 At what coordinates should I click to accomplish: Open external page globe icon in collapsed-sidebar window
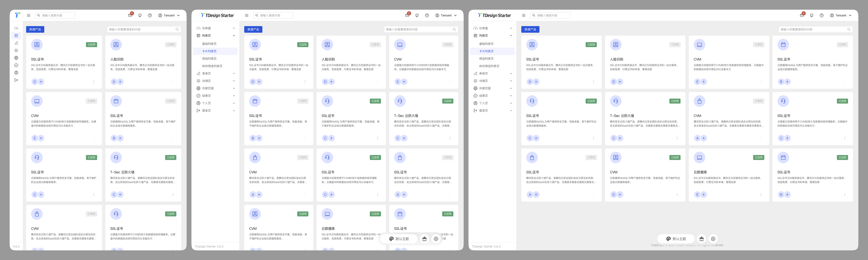point(16,58)
